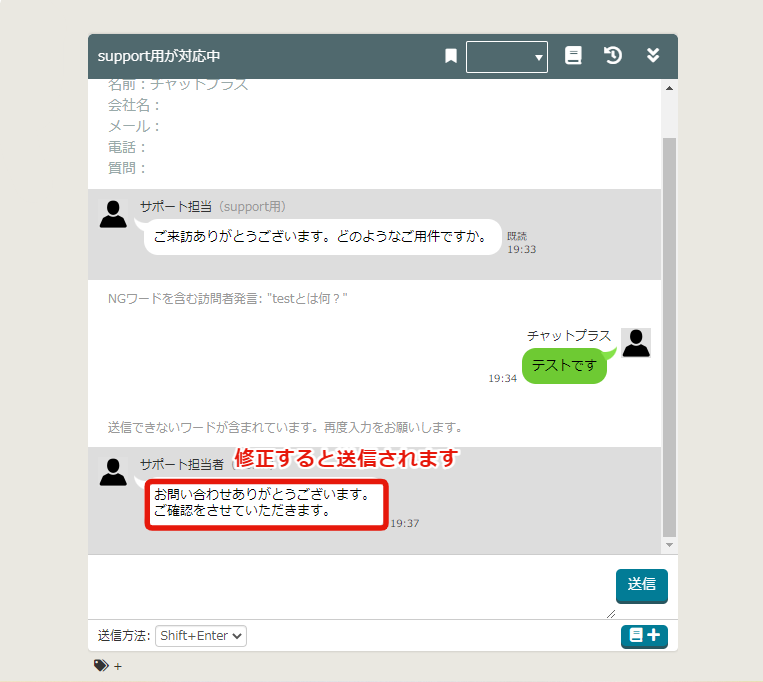Open the 送信方法 Shift+Enter dropdown

pos(200,636)
